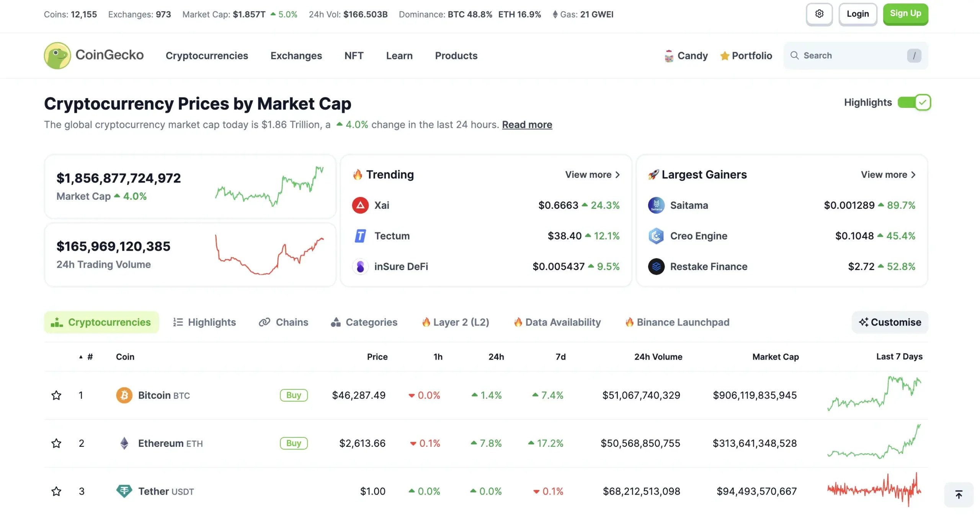Toggle the rank sort arrow
980x515 pixels.
click(80, 356)
